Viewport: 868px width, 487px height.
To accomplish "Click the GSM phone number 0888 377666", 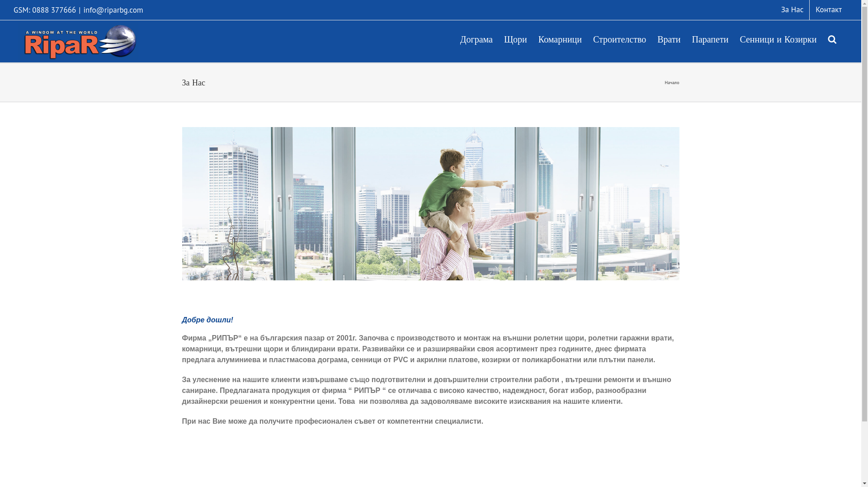I will click(54, 10).
